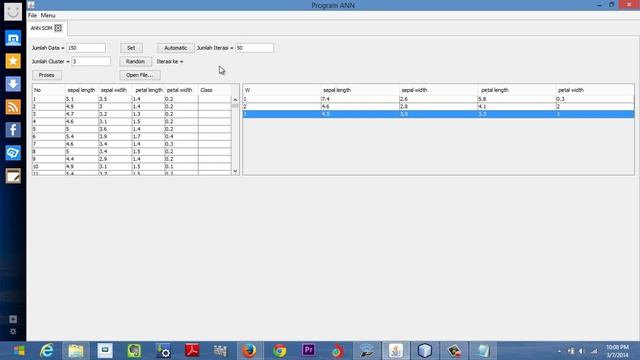This screenshot has height=360, width=640.
Task: Click petal width cell 0.1 in row 10
Action: pyautogui.click(x=181, y=167)
